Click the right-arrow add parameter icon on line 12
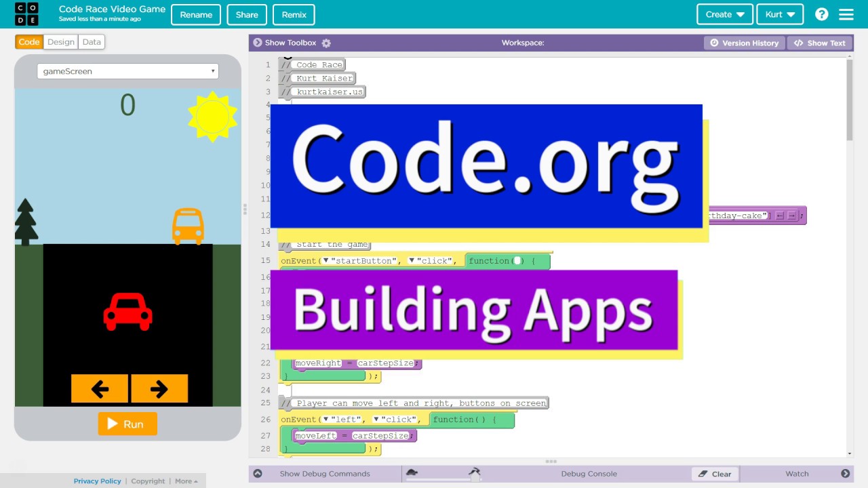Viewport: 868px width, 488px height. point(791,216)
